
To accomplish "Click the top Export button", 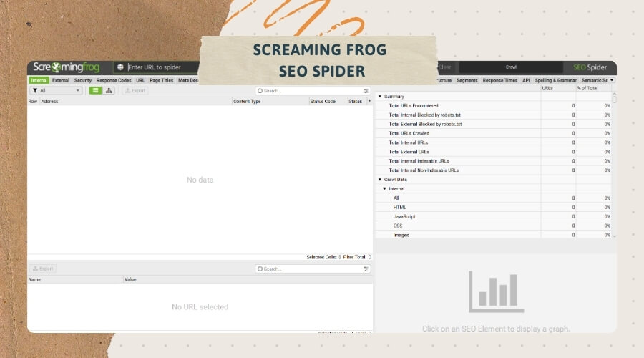I will click(135, 90).
